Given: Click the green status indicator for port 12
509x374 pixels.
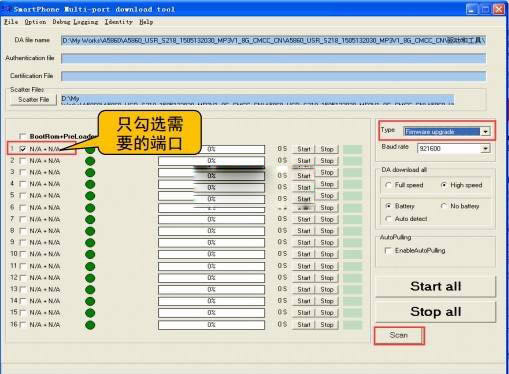Looking at the screenshot, I should click(x=90, y=278).
